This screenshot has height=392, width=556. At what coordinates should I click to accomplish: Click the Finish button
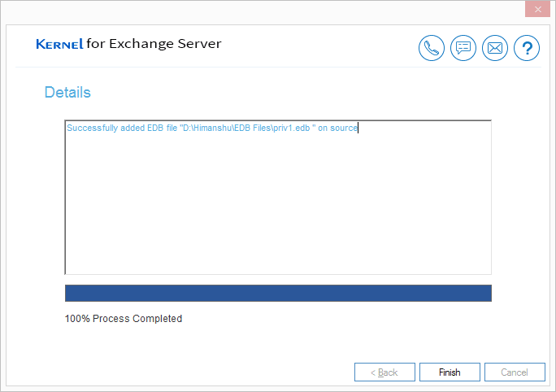(450, 372)
